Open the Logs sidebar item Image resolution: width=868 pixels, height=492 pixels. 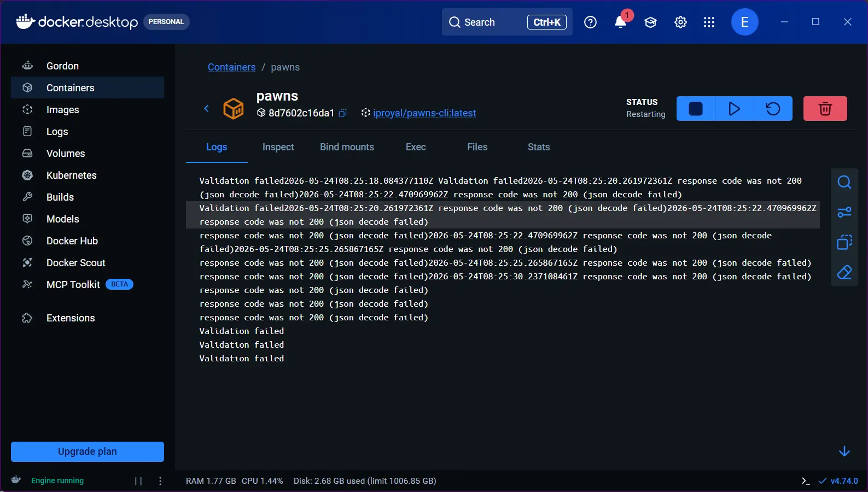point(88,131)
